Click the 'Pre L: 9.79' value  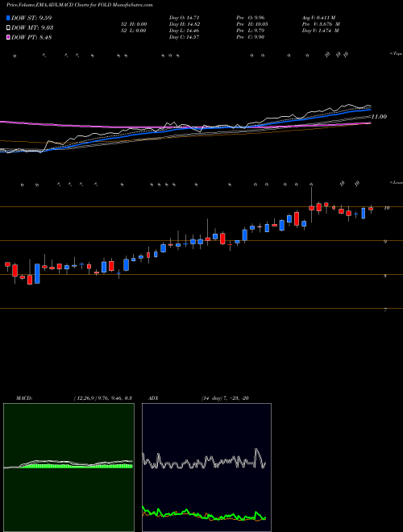[251, 31]
